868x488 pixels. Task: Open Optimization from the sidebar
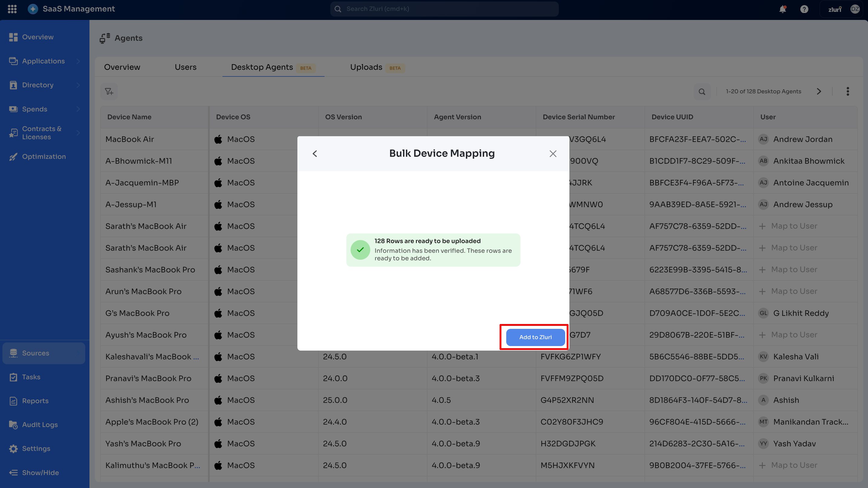click(x=44, y=157)
